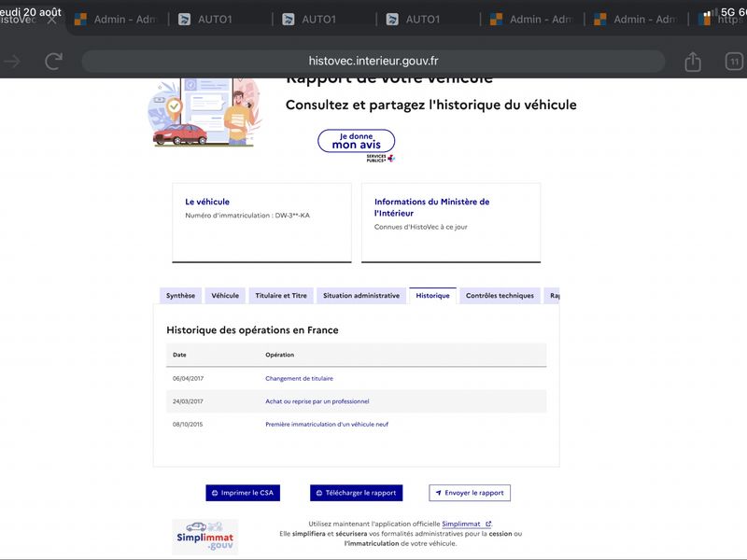Click the Connues d'HistoVec à ce jour text
747x560 pixels.
[x=421, y=227]
